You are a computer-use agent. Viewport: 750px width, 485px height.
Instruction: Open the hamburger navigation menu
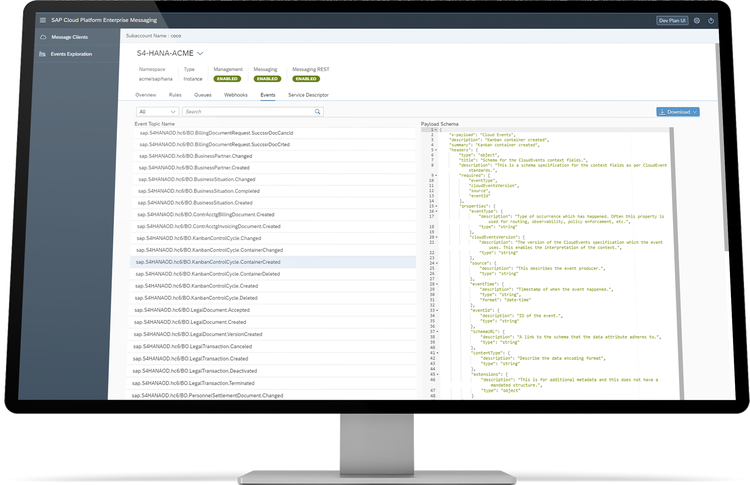tap(43, 20)
